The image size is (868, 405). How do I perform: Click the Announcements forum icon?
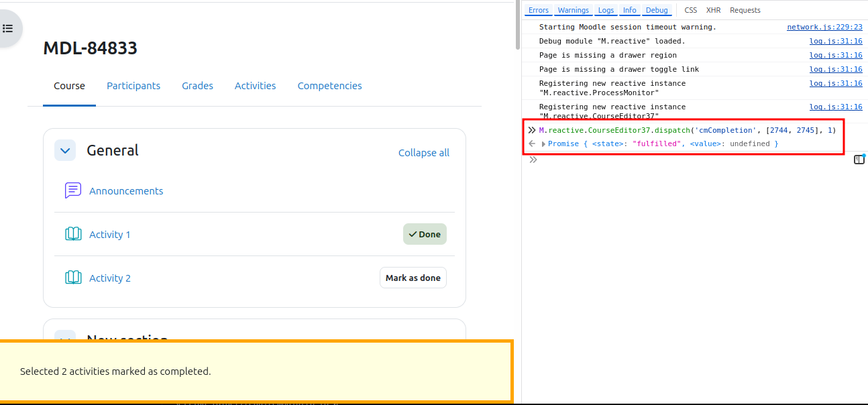[x=73, y=190]
